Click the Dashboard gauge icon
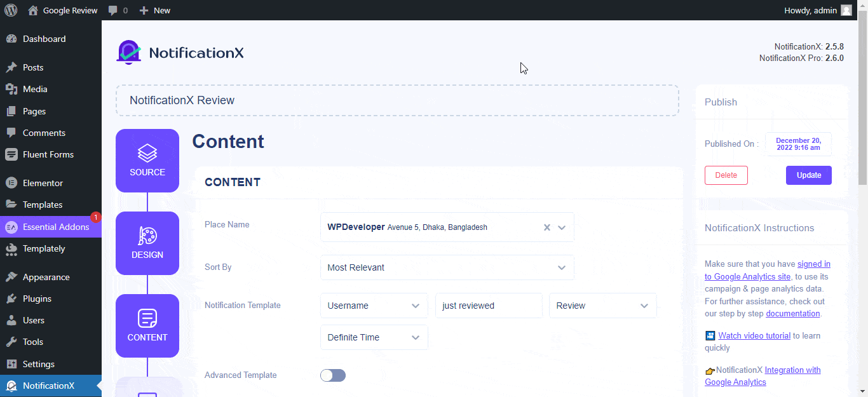This screenshot has height=397, width=868. click(x=11, y=39)
